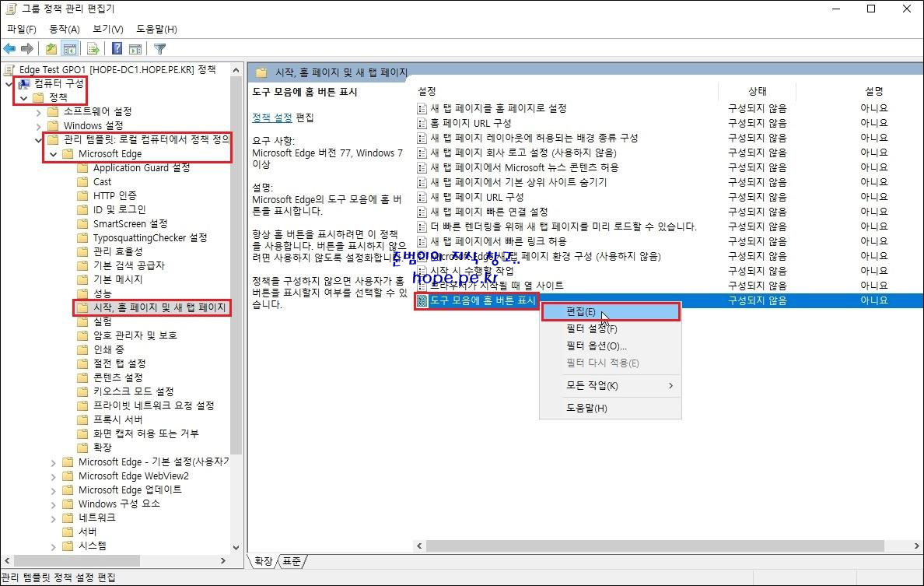This screenshot has width=924, height=586.
Task: Click the folder icon next to 확장
Action: 82,447
